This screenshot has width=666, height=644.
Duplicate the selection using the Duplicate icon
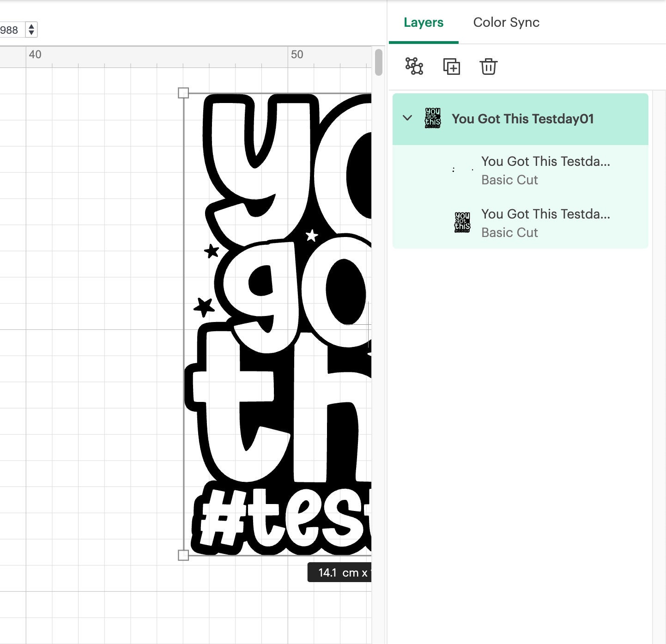(x=452, y=67)
